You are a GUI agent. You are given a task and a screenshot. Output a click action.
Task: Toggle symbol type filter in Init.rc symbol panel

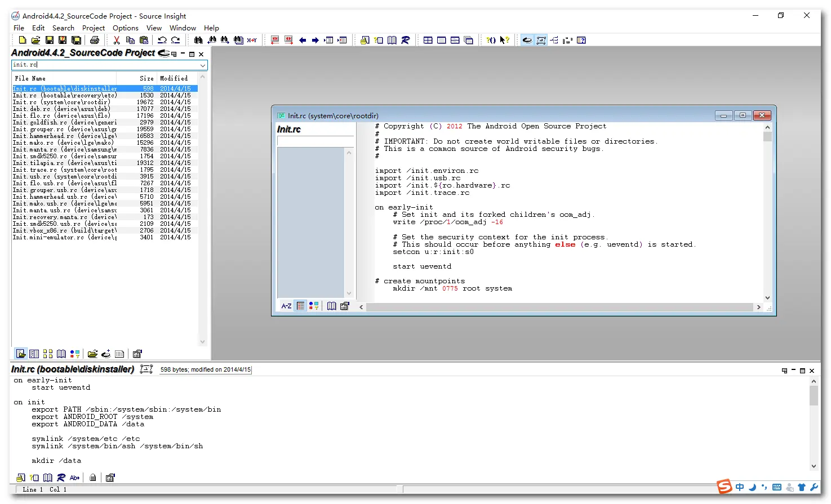pos(314,306)
